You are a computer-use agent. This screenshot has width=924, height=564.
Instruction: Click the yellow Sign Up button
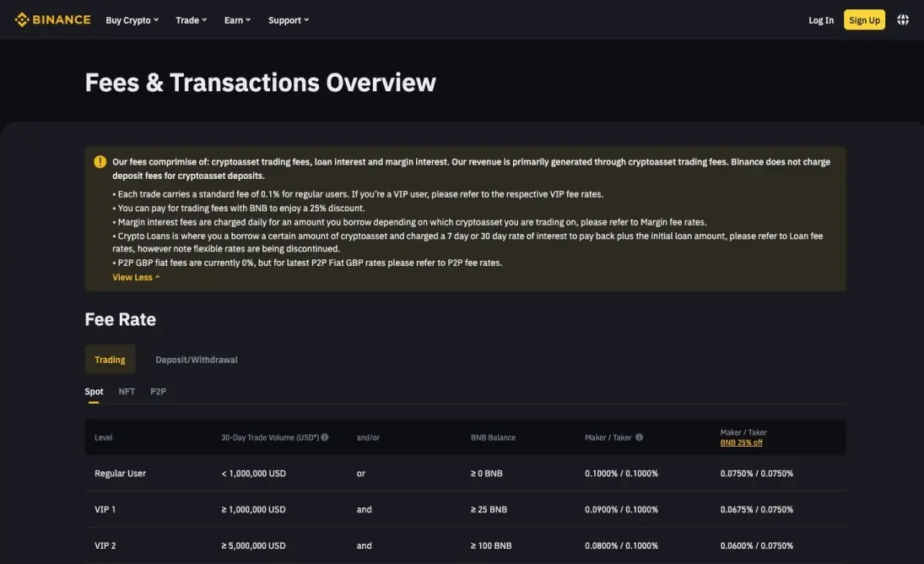pyautogui.click(x=864, y=20)
